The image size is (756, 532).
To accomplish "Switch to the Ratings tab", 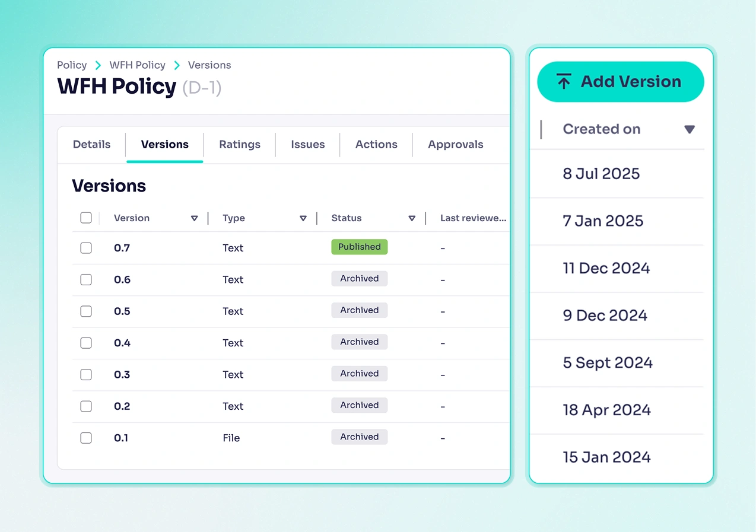I will [239, 144].
